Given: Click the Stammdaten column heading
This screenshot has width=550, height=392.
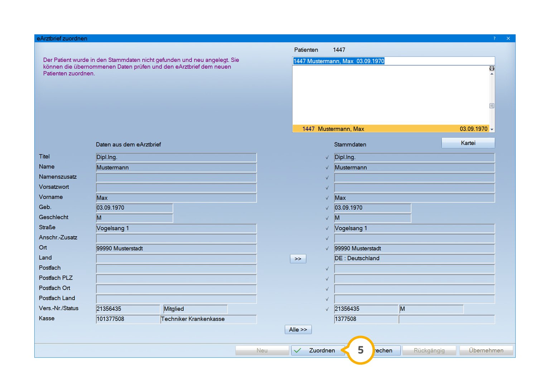Looking at the screenshot, I should (350, 145).
